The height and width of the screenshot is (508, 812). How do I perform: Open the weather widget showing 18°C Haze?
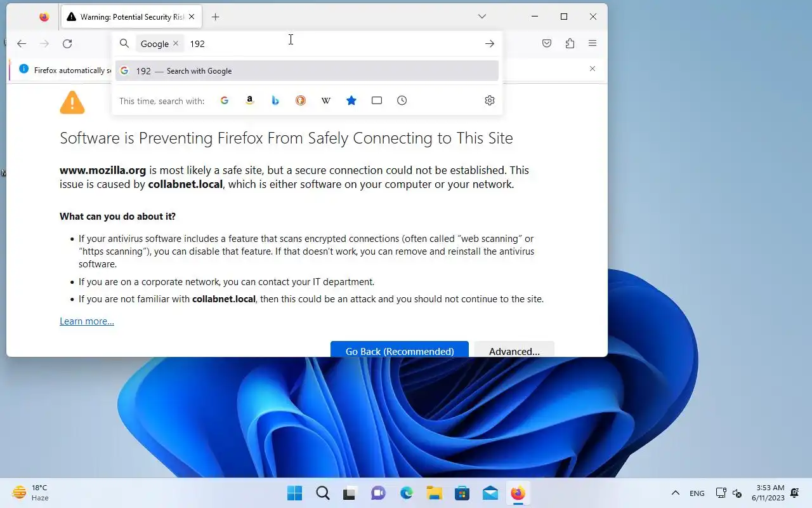click(x=30, y=493)
